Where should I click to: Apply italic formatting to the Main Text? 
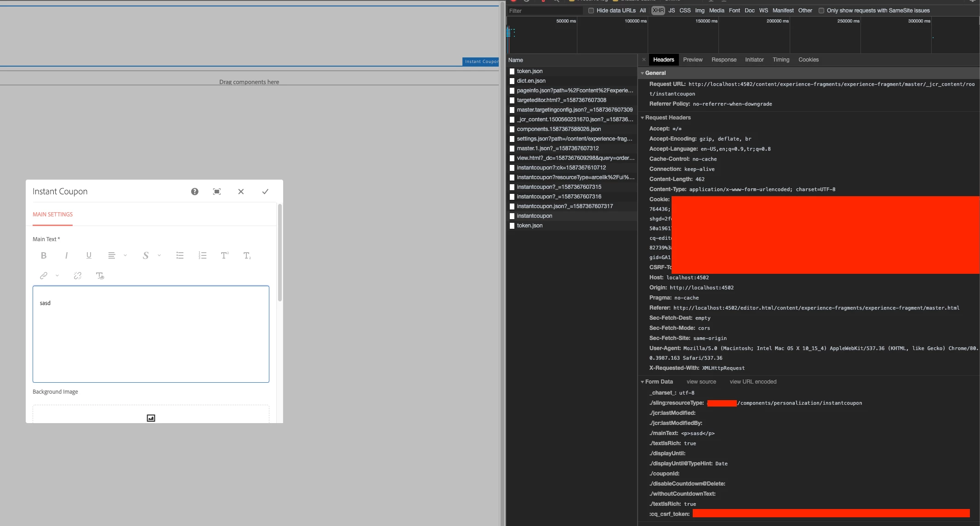click(x=66, y=255)
